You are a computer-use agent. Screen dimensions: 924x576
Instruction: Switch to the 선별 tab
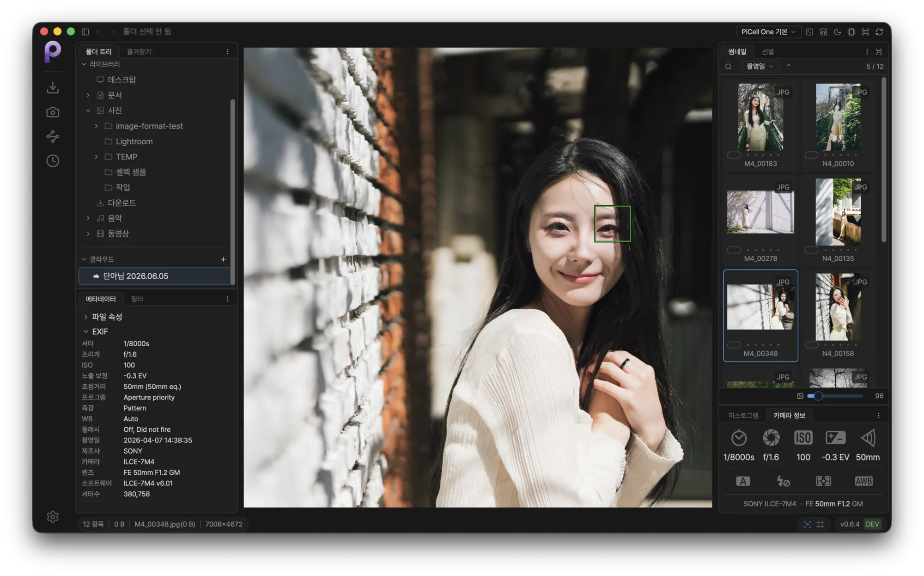[768, 52]
